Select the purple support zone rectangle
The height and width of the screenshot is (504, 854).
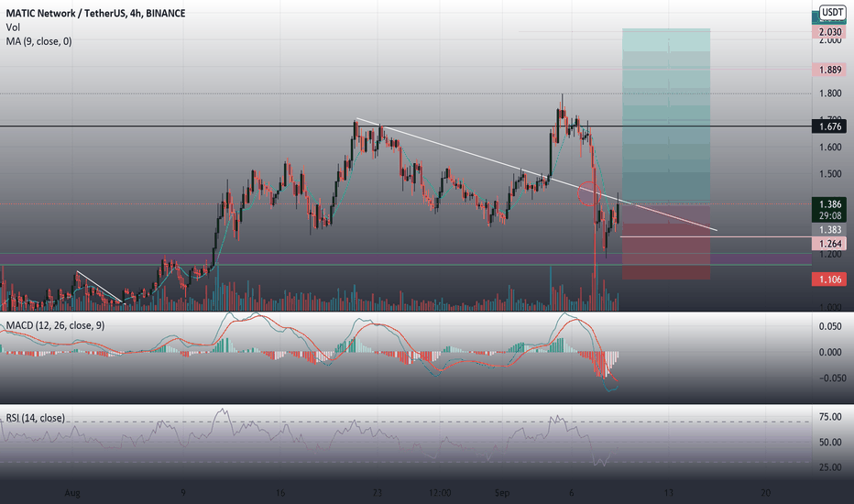tap(406, 258)
